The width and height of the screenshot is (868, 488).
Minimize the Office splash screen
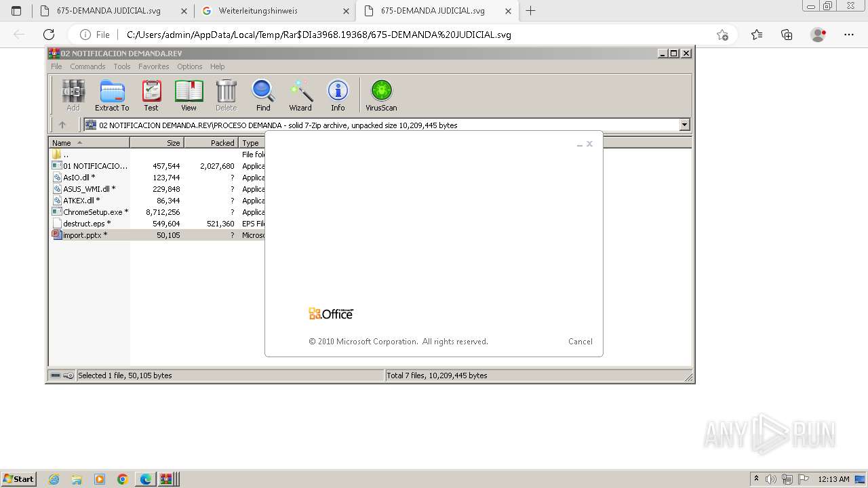(580, 144)
